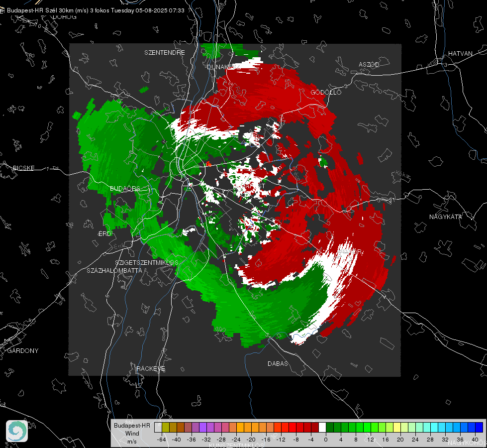Click the SZÁZHALOMBATTA city label
The height and width of the screenshot is (448, 487).
[x=114, y=270]
